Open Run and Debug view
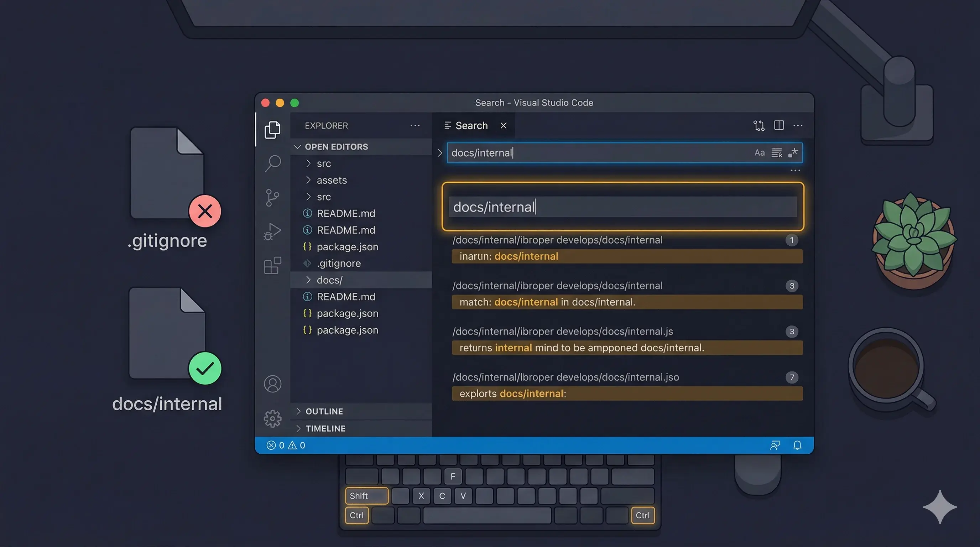The height and width of the screenshot is (547, 980). pyautogui.click(x=272, y=231)
